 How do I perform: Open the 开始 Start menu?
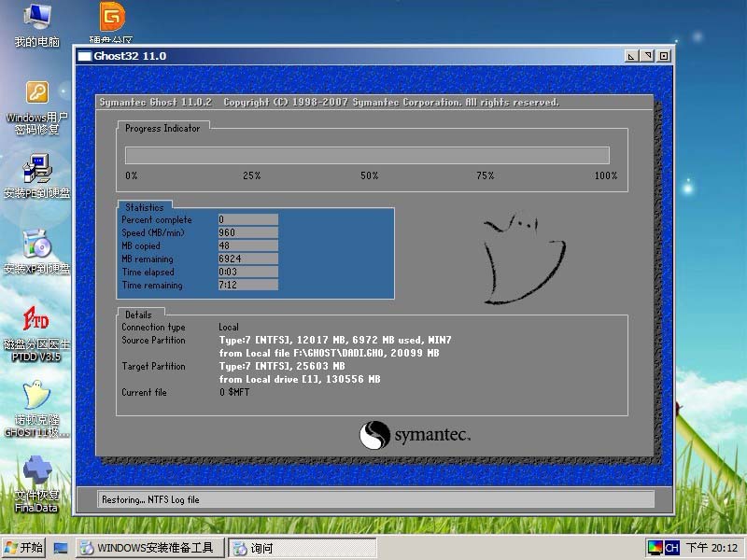click(x=24, y=548)
